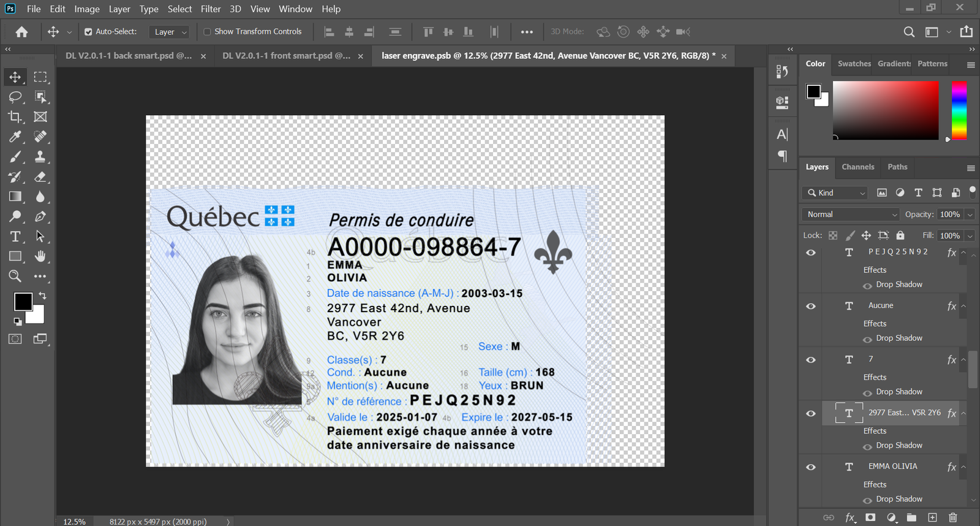The image size is (980, 526).
Task: Switch to the Swatches tab
Action: [854, 64]
